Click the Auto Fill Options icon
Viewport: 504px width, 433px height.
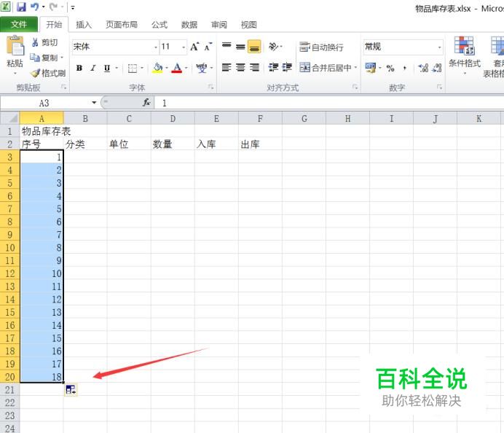71,390
